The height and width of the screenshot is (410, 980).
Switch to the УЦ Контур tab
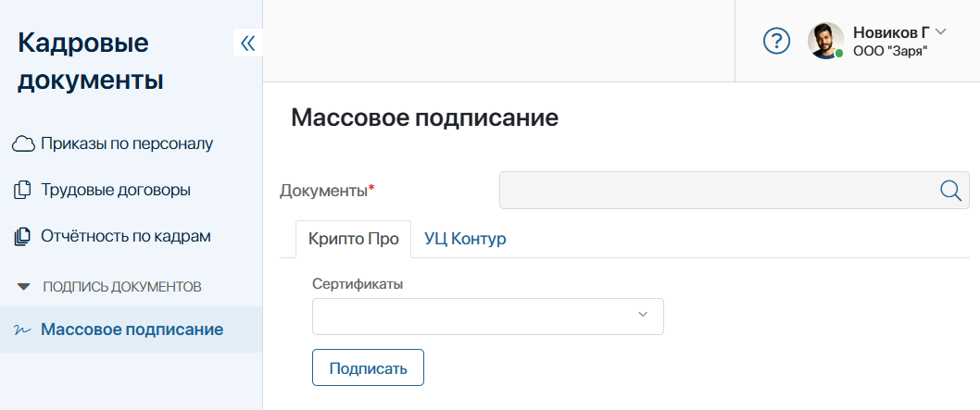pyautogui.click(x=465, y=239)
